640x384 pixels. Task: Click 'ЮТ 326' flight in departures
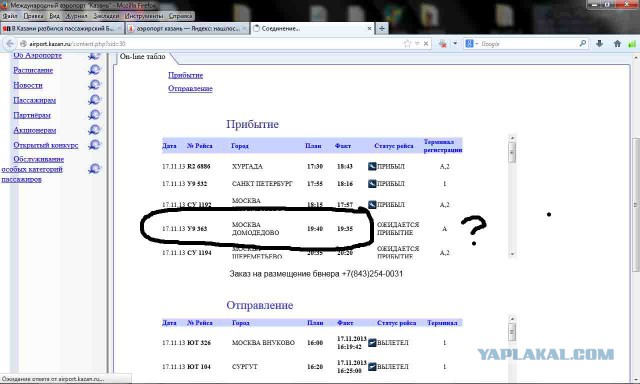[x=199, y=343]
